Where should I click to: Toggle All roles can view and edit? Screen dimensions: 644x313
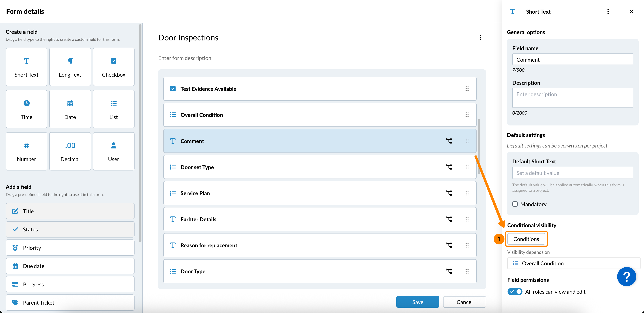click(515, 292)
